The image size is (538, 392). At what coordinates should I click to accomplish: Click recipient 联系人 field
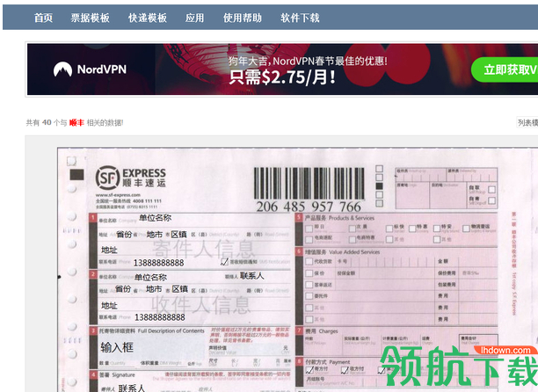pos(251,276)
